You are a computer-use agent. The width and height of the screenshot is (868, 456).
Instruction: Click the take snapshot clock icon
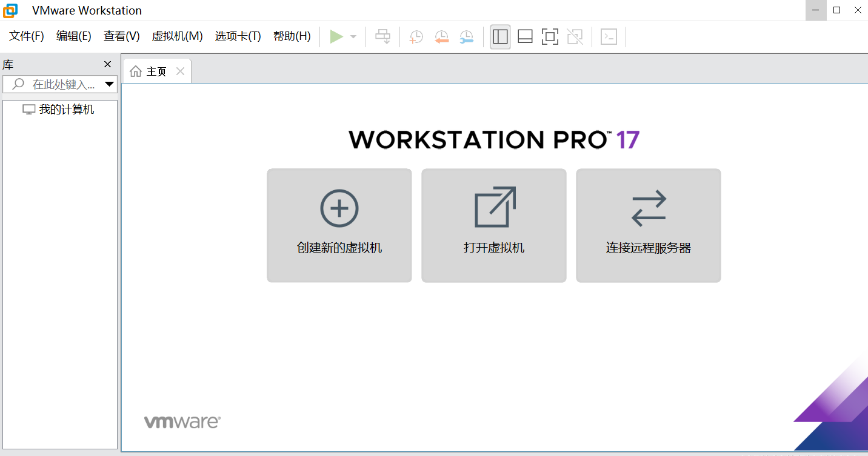pos(416,37)
